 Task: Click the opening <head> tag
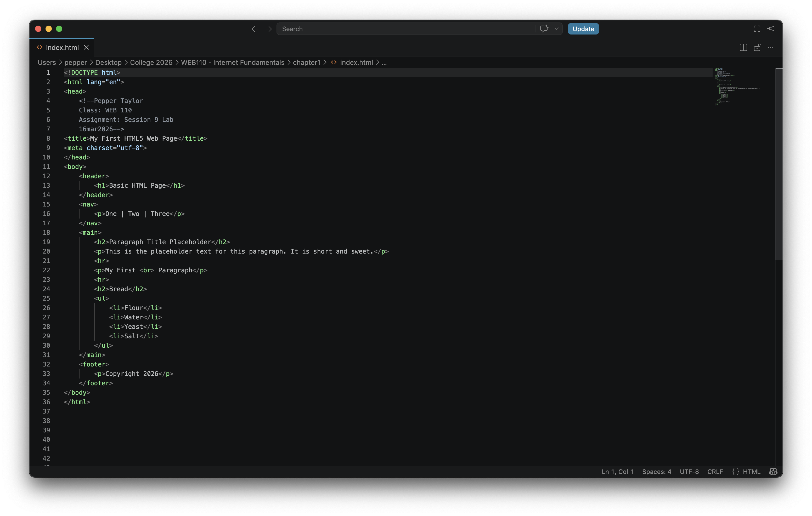tap(75, 91)
